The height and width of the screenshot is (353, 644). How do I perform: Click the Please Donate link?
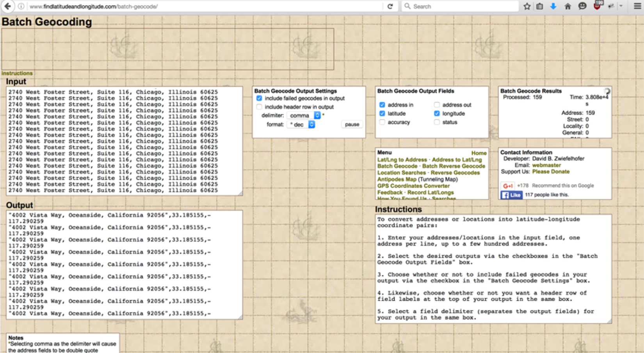551,172
